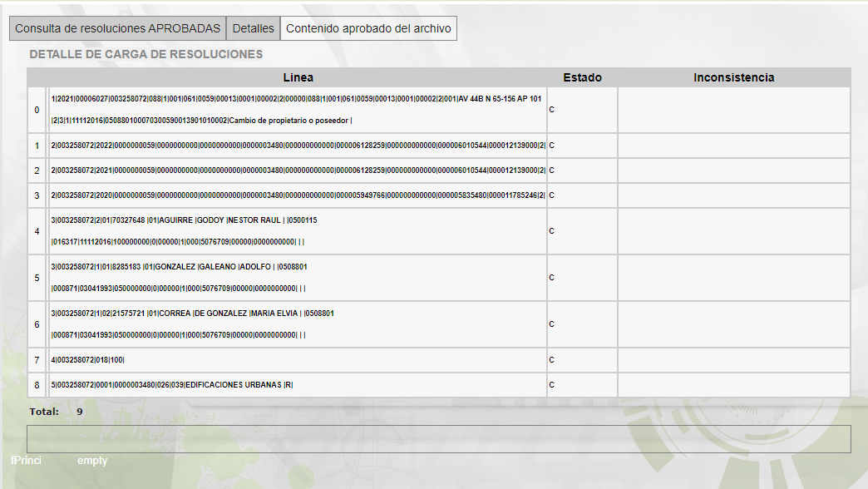
Task: Click Estado value C in row 4
Action: coord(551,231)
